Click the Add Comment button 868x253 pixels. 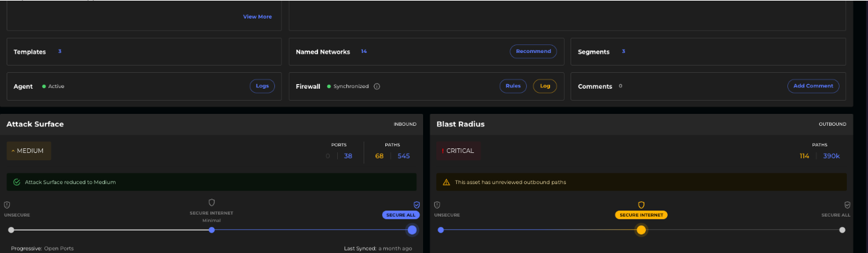(813, 86)
